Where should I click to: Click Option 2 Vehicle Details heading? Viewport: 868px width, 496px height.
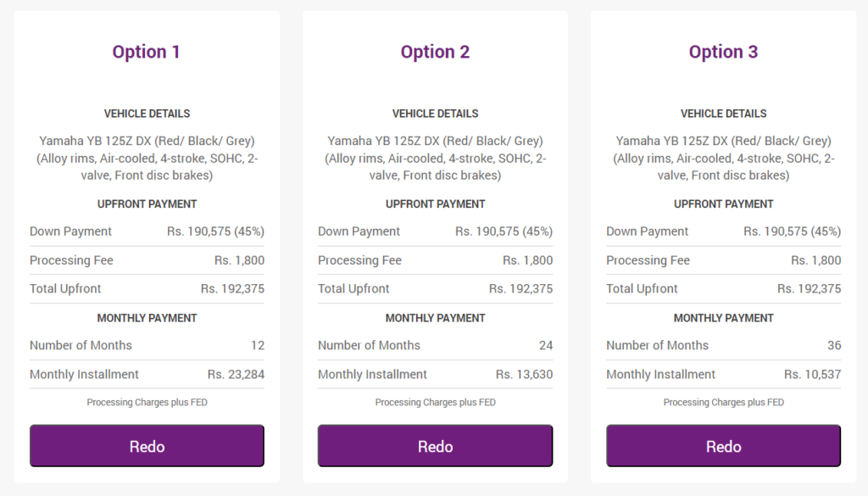(x=435, y=114)
